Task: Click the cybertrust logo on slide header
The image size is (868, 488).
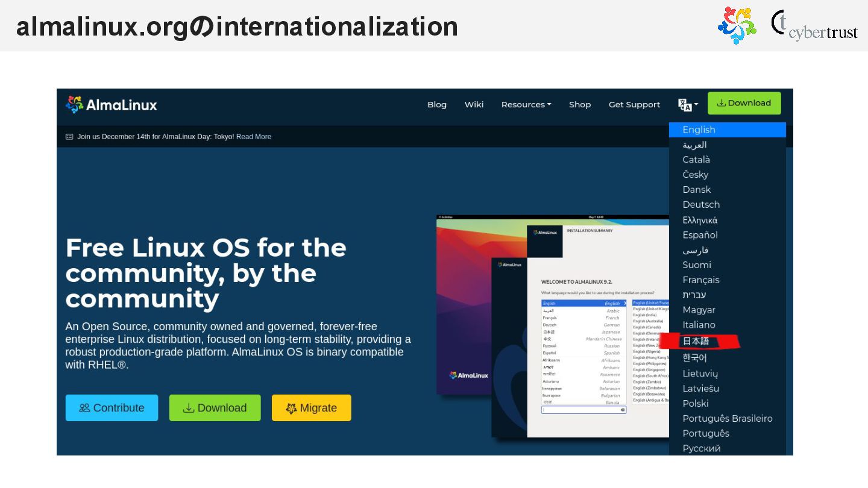Action: (814, 25)
